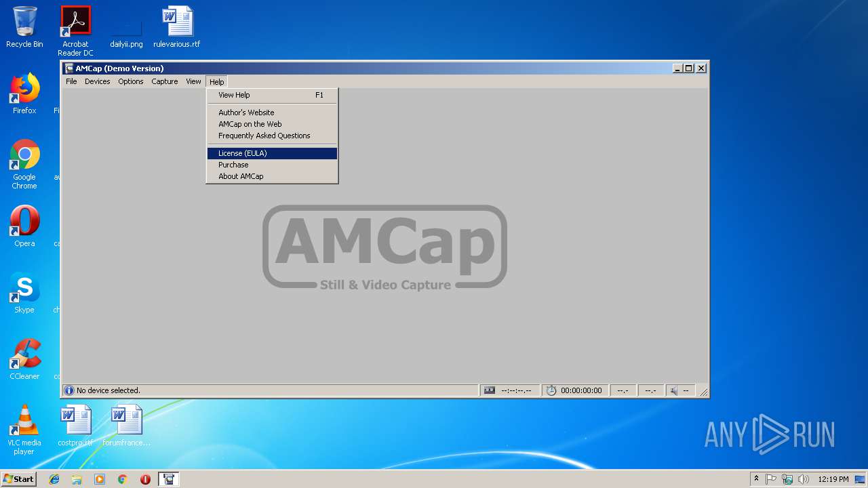Select the costpro.rtf document icon

click(x=75, y=426)
